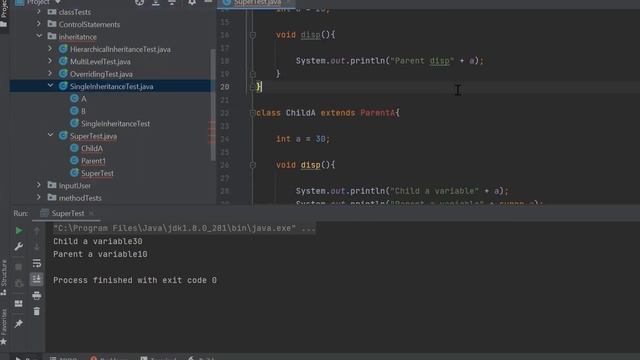
Task: Click 'Process finished with exit code 0' text
Action: point(135,280)
